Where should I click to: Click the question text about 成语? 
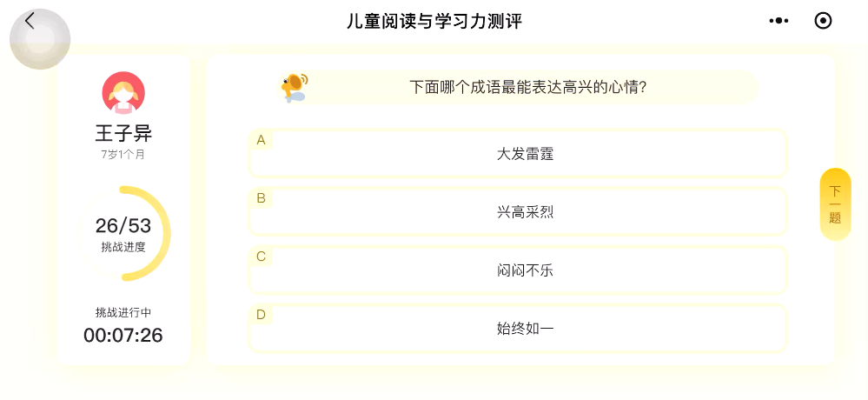[x=527, y=87]
